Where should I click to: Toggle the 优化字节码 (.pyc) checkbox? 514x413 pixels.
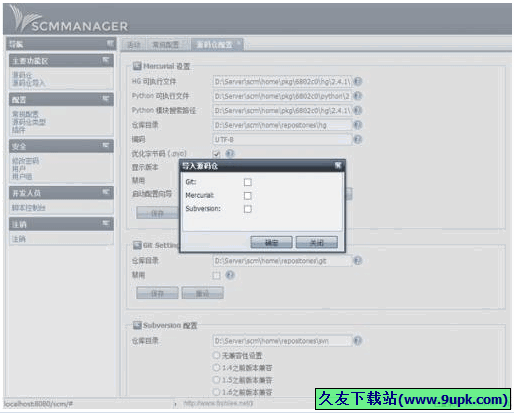[216, 154]
